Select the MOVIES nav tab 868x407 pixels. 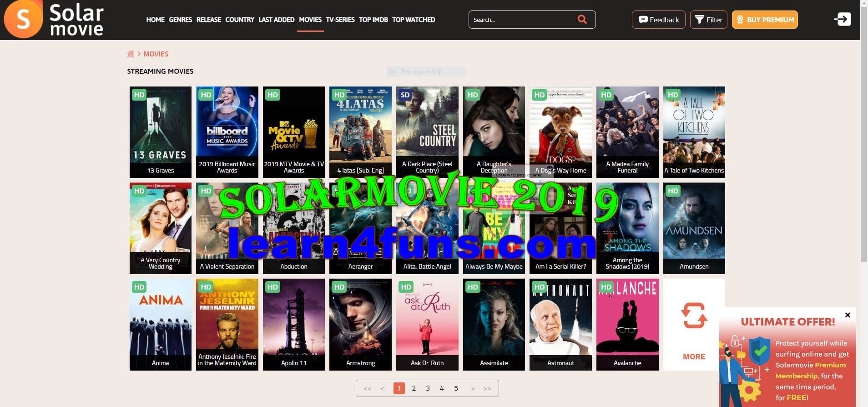coord(310,20)
